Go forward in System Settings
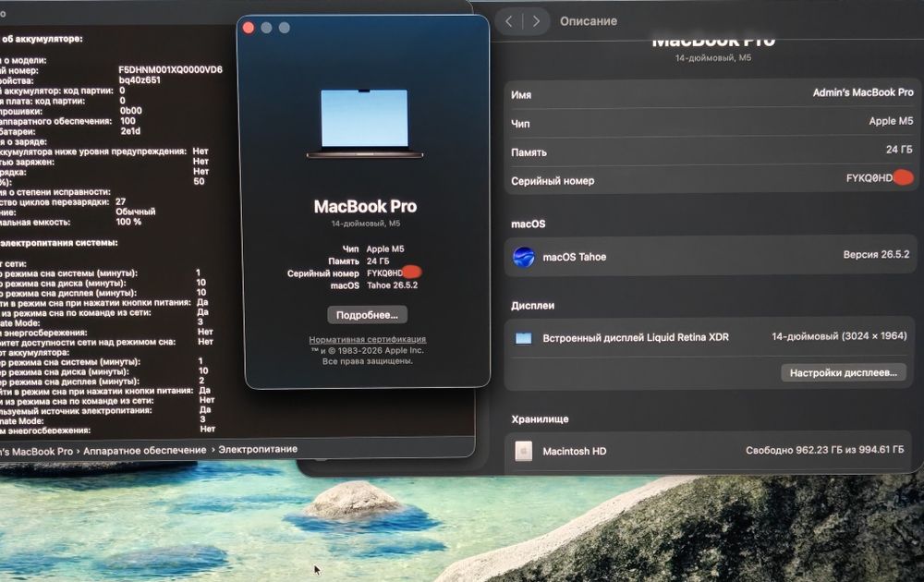Viewport: 924px width, 582px height. [x=536, y=22]
